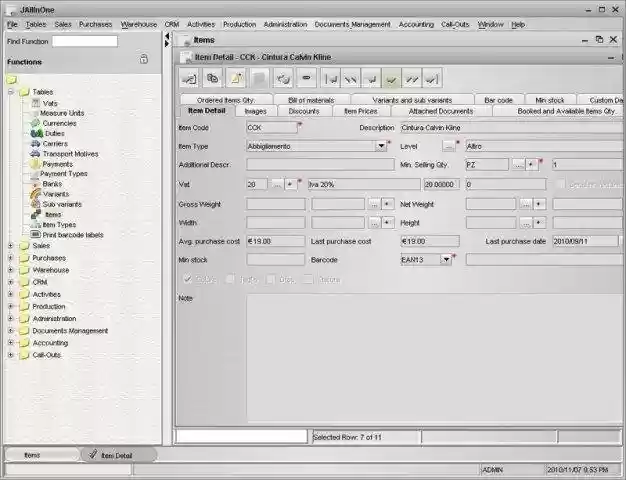This screenshot has width=626, height=480.
Task: Expand the Production folder in tree
Action: pyautogui.click(x=11, y=306)
